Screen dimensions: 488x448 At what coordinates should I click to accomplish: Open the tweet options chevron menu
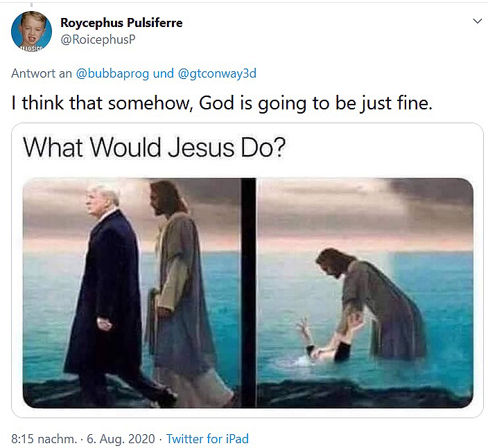(477, 21)
